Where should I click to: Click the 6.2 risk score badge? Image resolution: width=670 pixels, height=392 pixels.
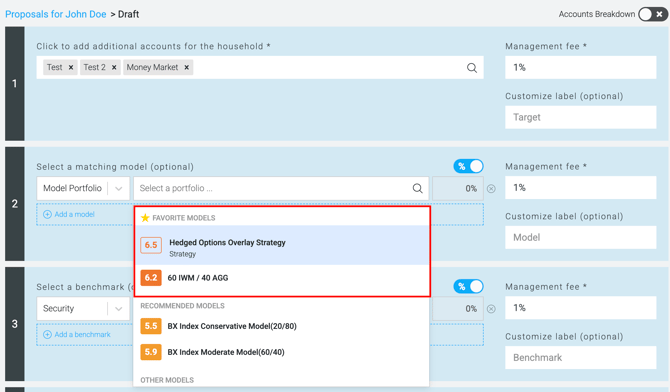[x=151, y=278]
